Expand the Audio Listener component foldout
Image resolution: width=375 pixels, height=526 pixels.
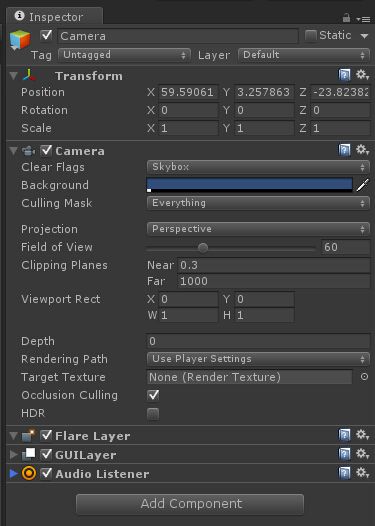coord(13,473)
